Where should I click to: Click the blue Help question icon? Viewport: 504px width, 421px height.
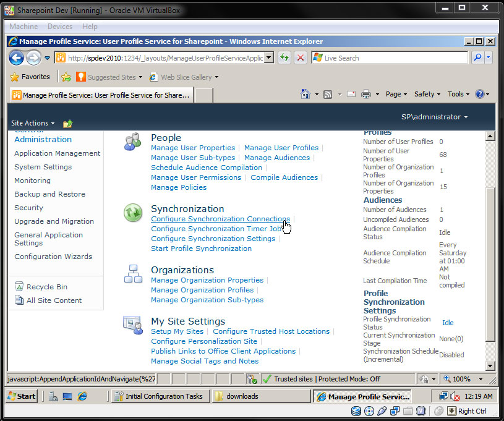point(479,94)
